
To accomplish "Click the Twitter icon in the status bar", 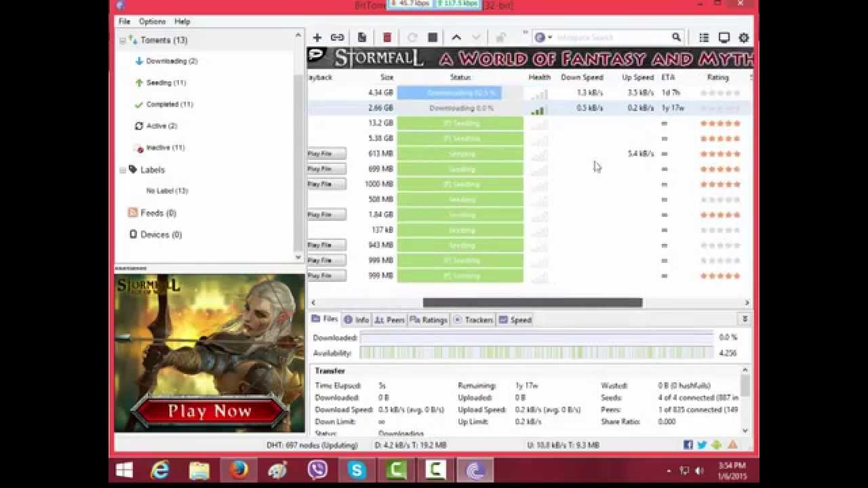I will point(702,445).
